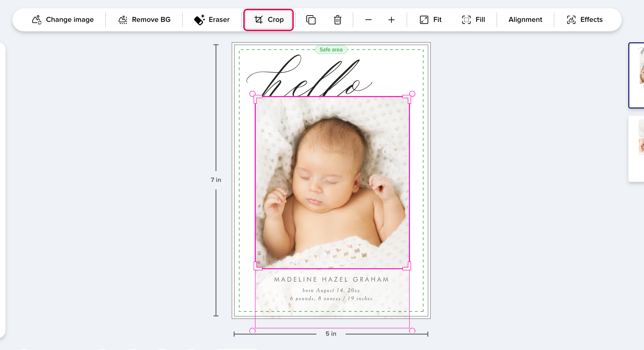
Task: Click the Change image button
Action: click(63, 20)
